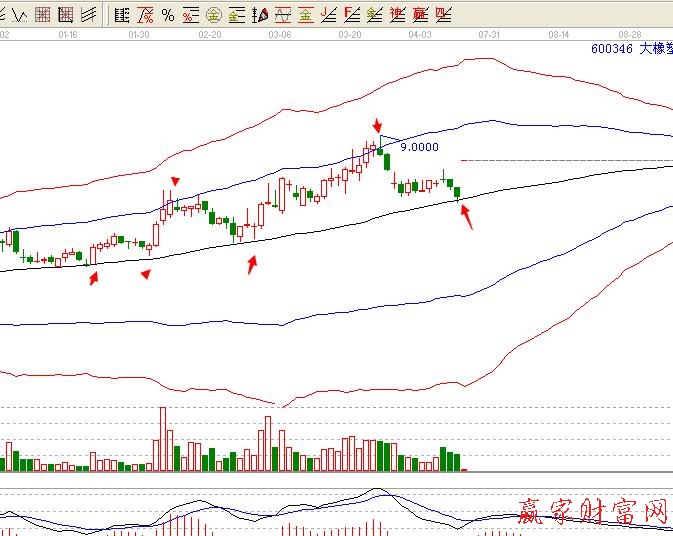Screen dimensions: 673x536
Task: Click the last green candlestick touching the black line
Action: pos(457,193)
